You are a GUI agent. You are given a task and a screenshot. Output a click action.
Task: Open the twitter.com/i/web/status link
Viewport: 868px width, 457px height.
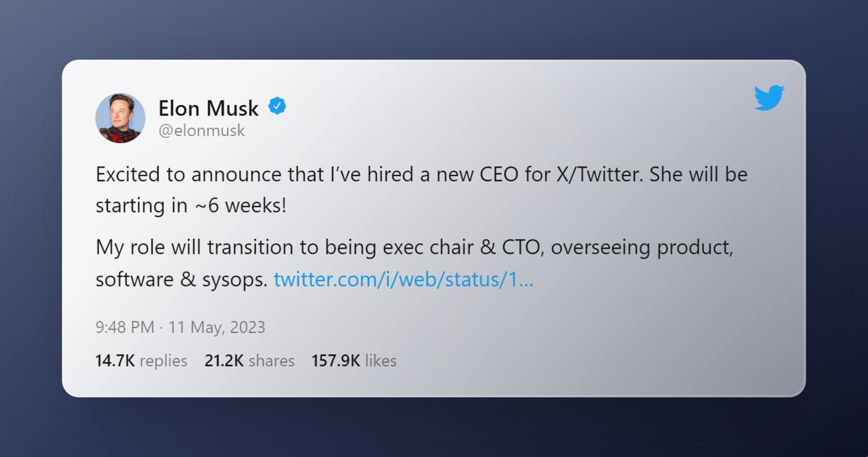click(x=403, y=280)
